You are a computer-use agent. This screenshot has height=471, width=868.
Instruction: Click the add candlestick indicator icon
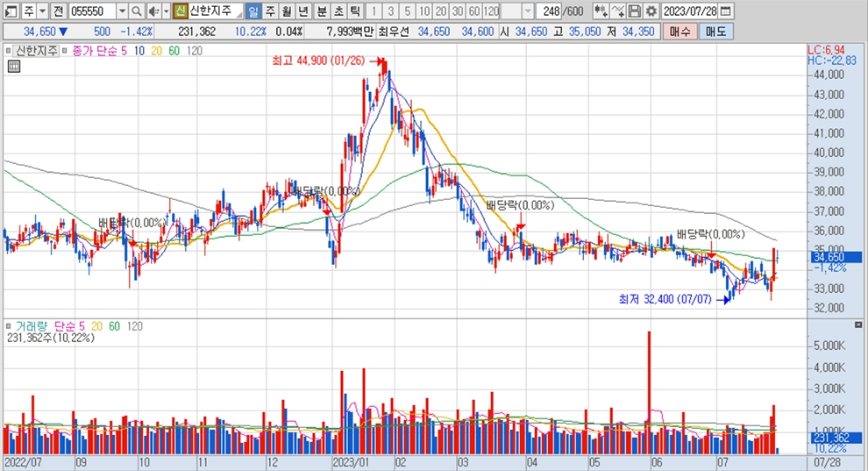click(601, 11)
